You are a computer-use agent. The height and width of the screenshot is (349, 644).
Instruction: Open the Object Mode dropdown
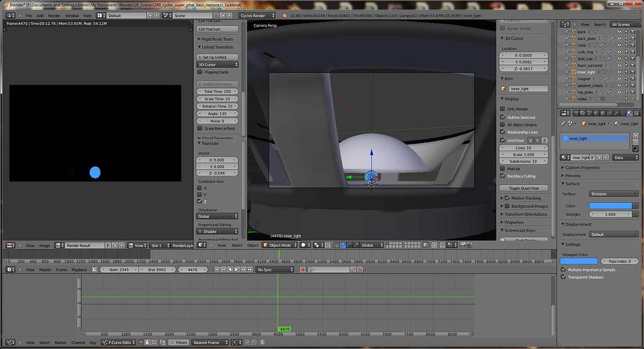pyautogui.click(x=280, y=245)
